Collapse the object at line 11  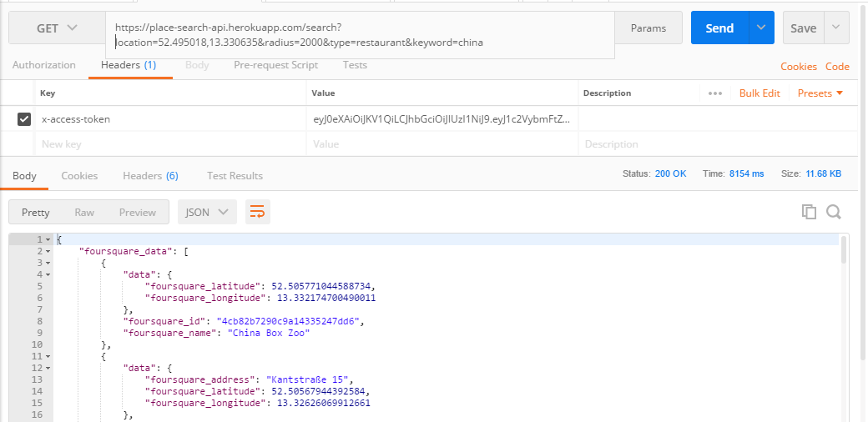click(x=48, y=356)
